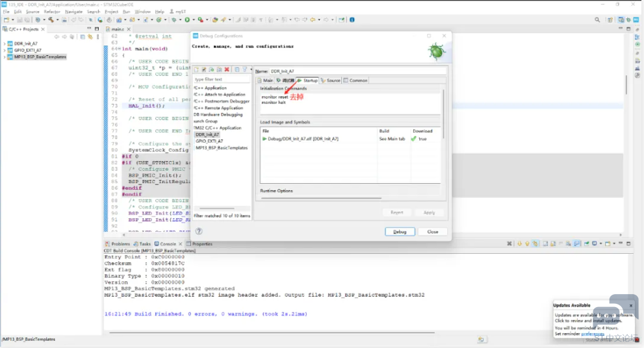Image resolution: width=644 pixels, height=348 pixels.
Task: Maximize the C/C++ Projects panel
Action: (x=97, y=29)
